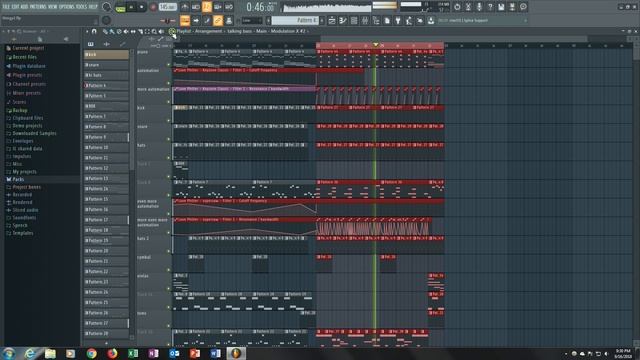Toggle the orange countdown-before-recording icon
Viewport: 640px width, 360px height.
click(x=207, y=7)
